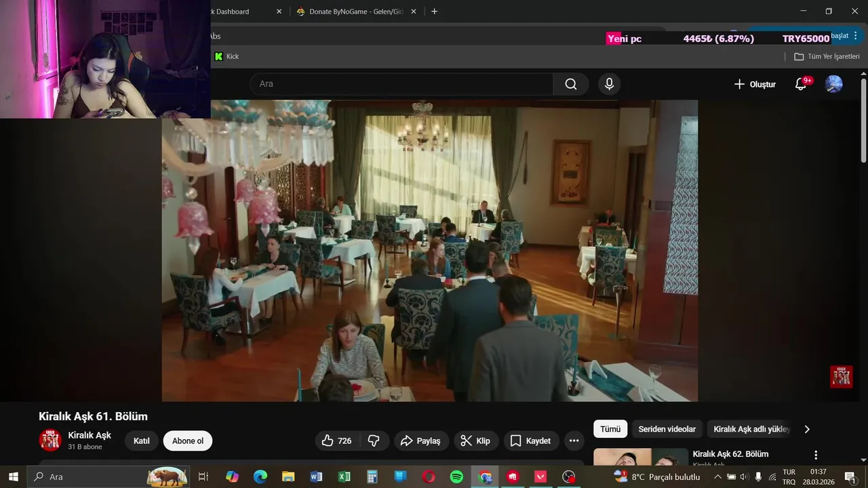This screenshot has height=488, width=868.
Task: Expand hidden system tray icons
Action: pos(717,477)
